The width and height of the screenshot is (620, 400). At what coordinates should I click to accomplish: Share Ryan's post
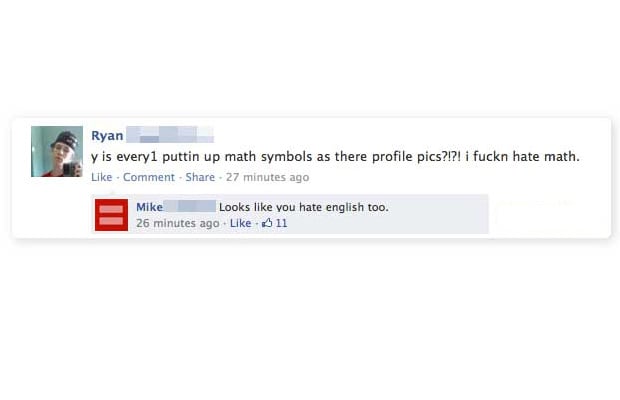click(200, 177)
